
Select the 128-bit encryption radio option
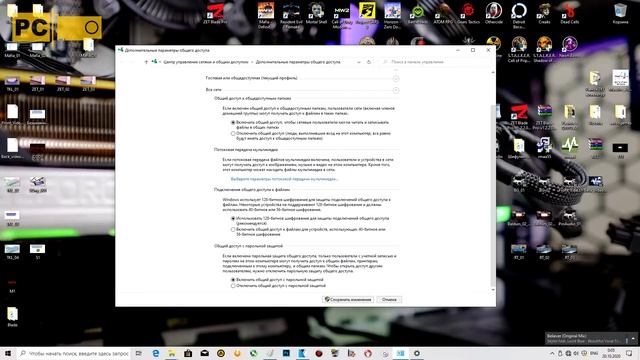[x=233, y=218]
